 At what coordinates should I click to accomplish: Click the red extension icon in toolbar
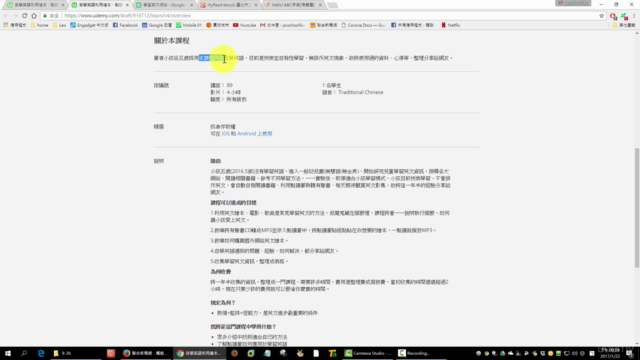613,16
